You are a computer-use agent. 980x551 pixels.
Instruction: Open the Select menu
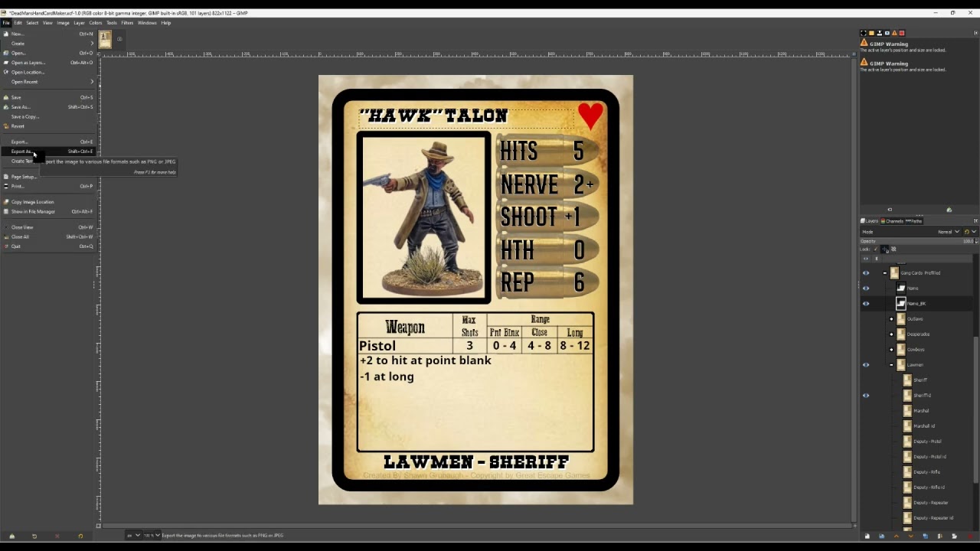(x=32, y=23)
